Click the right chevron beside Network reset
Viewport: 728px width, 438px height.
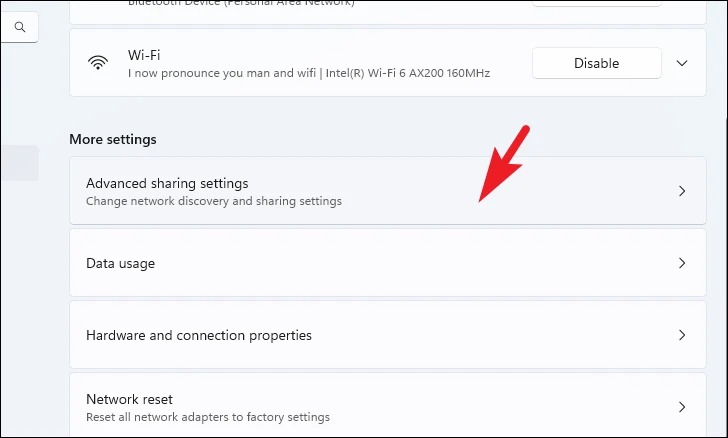coord(682,407)
